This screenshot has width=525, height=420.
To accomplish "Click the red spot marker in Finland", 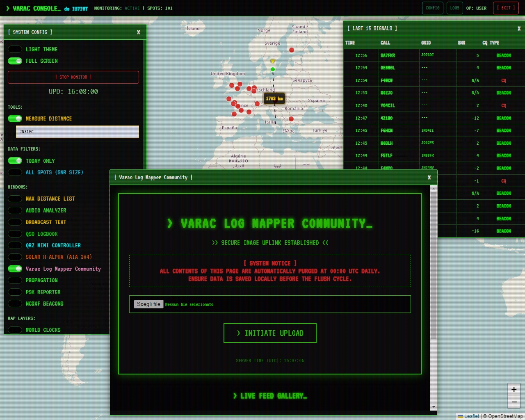I will click(x=292, y=50).
